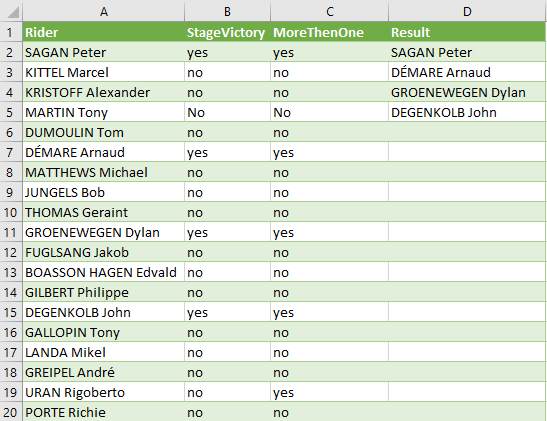Screen dimensions: 547x421
Task: Select column D header
Action: tap(467, 12)
